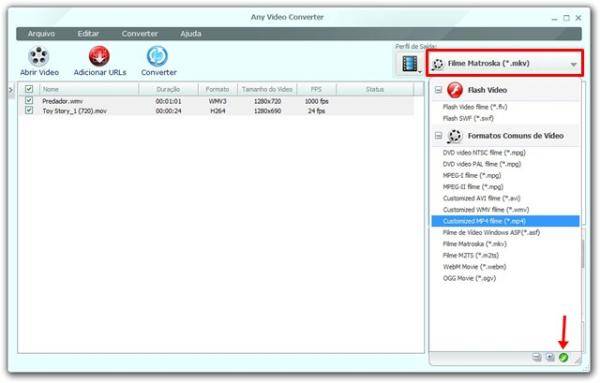Choose MPEG-II filme (*.mpg)
This screenshot has height=383, width=600.
tap(473, 187)
